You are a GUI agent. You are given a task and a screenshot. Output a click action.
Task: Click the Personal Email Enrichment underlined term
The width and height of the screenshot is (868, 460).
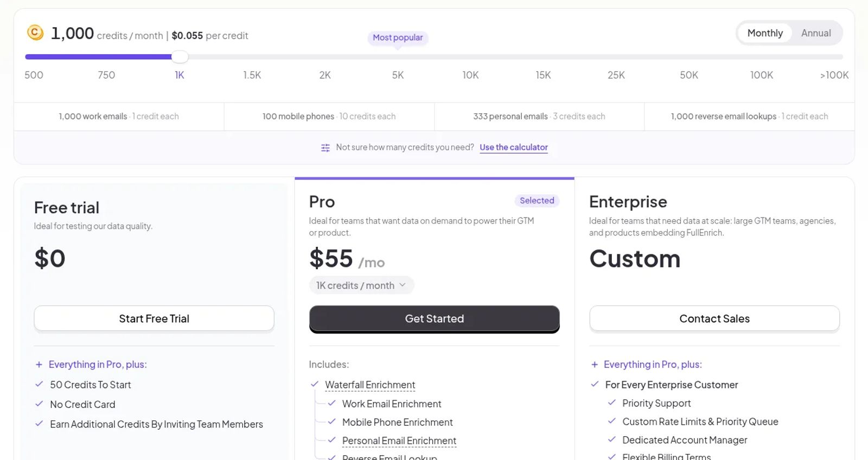(399, 440)
